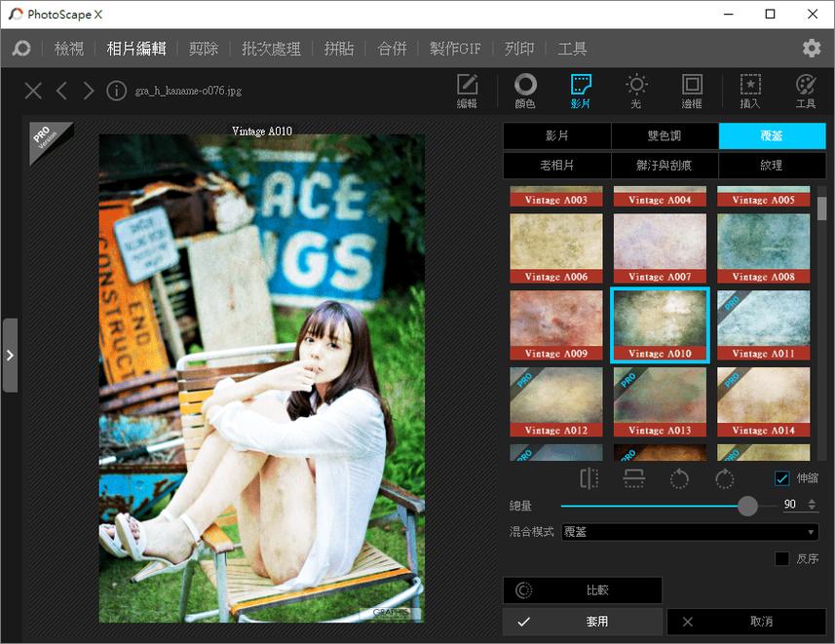Screen dimensions: 835x644
Task: Flip overlay vertically icon
Action: pos(633,478)
